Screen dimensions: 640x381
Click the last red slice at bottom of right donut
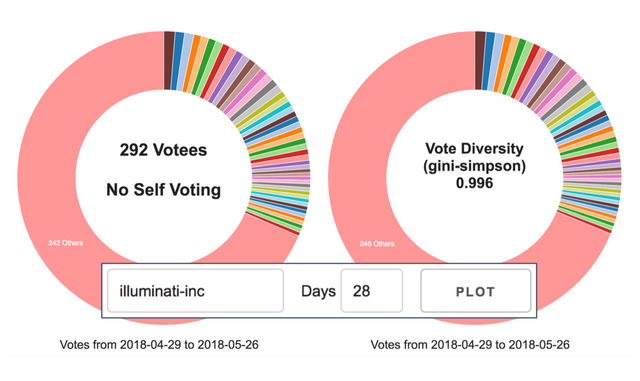pyautogui.click(x=584, y=222)
